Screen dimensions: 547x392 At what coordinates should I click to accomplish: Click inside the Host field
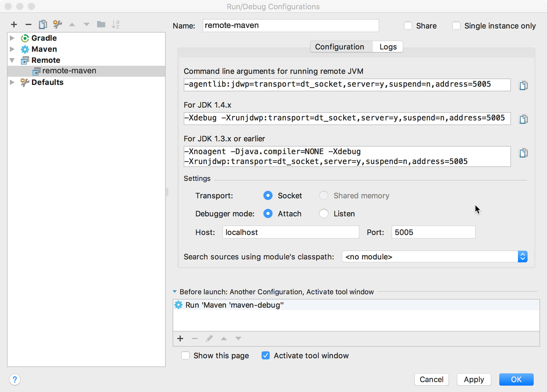point(290,232)
